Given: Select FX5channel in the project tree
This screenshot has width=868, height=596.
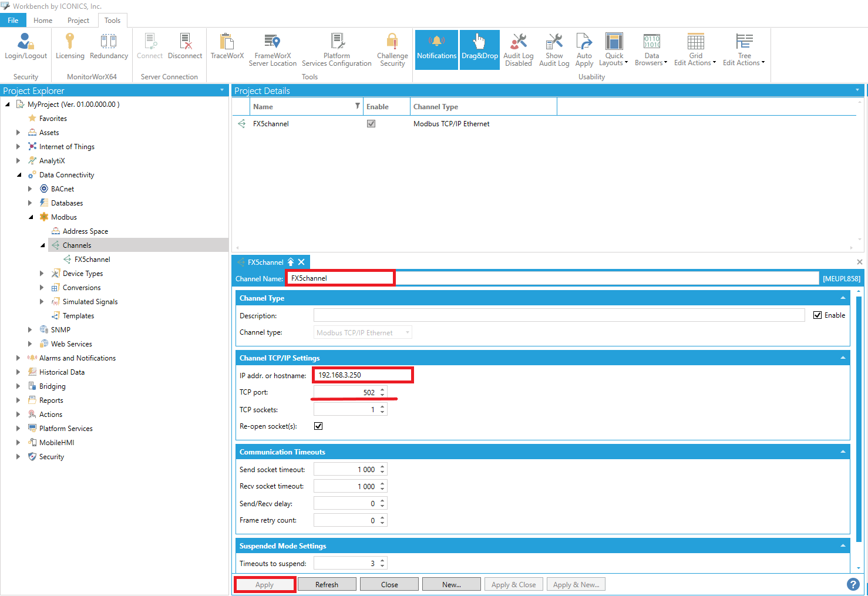Looking at the screenshot, I should (92, 260).
